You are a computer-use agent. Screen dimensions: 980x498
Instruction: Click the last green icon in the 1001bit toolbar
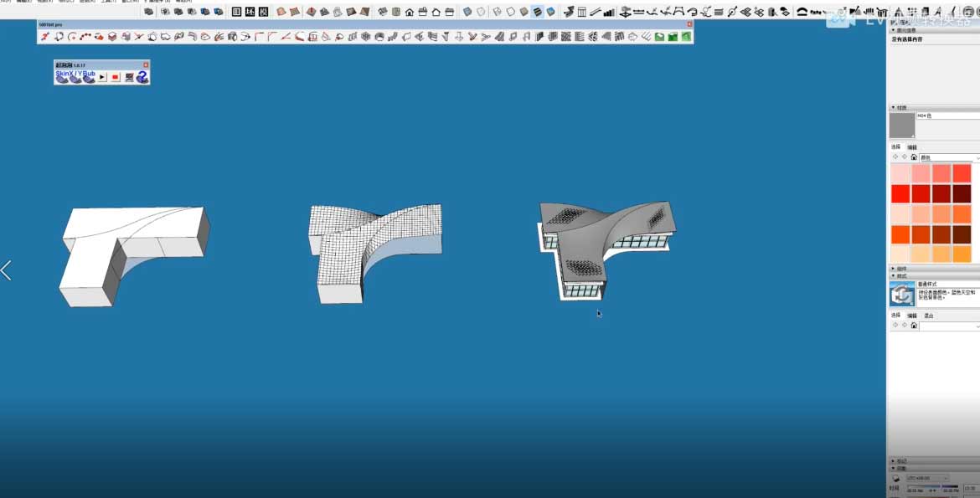(686, 37)
